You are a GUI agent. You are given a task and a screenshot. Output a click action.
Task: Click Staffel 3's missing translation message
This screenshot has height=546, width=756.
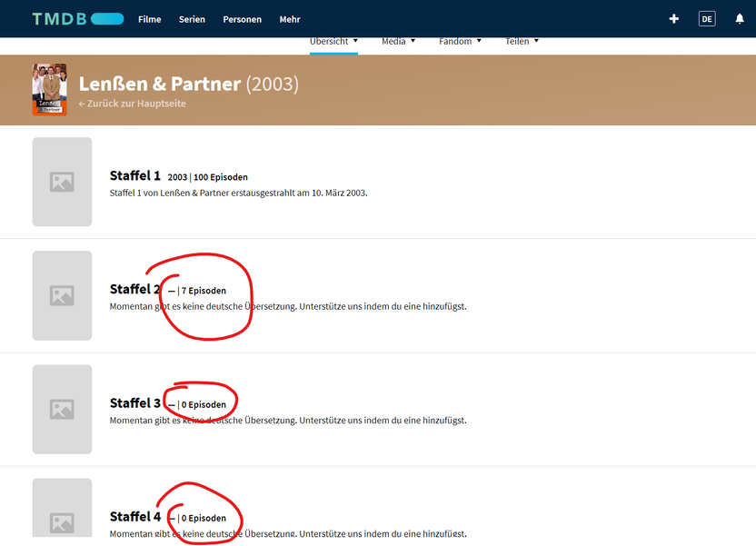tap(288, 421)
